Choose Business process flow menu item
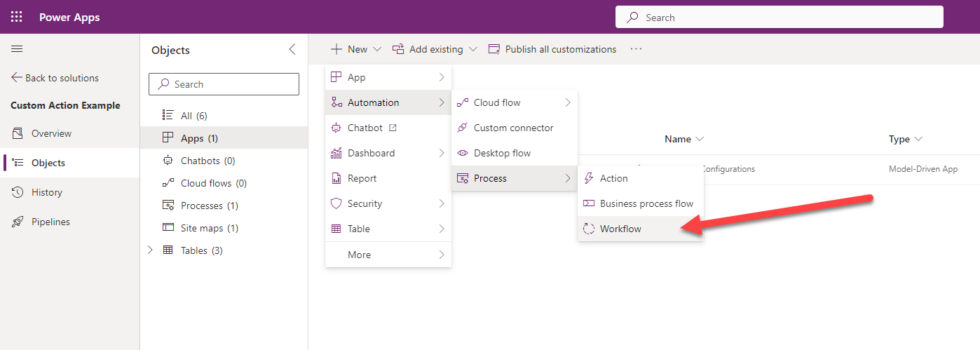The image size is (980, 350). click(x=646, y=203)
